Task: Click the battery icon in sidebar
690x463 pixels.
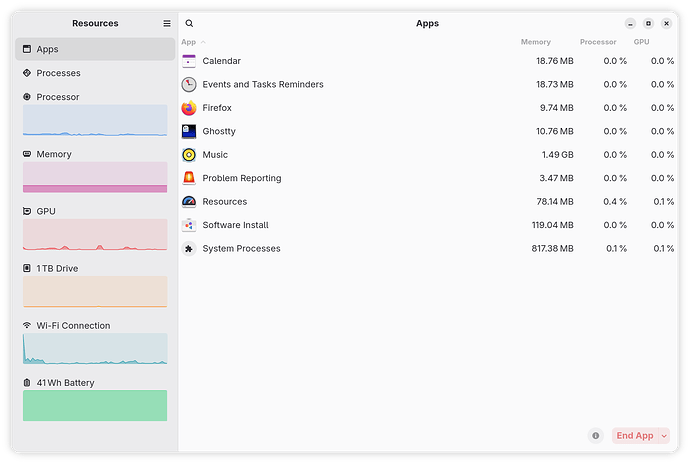Action: 27,382
